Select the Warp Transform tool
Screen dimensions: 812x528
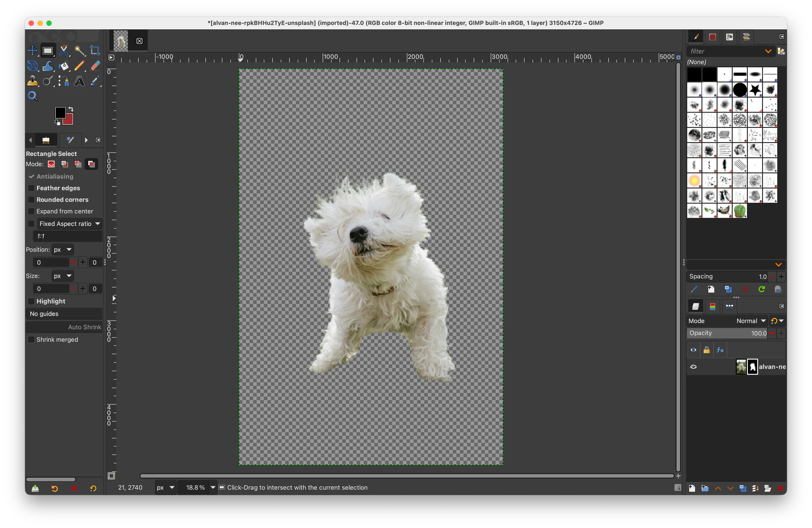[48, 66]
